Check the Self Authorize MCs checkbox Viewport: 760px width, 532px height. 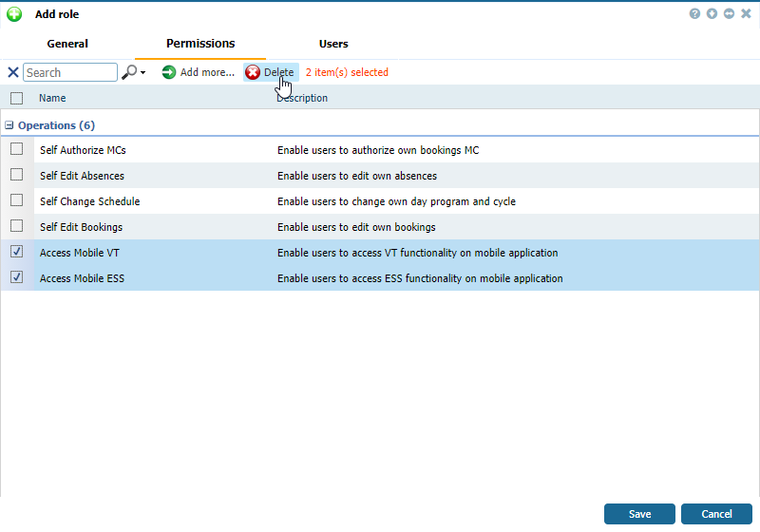point(16,149)
